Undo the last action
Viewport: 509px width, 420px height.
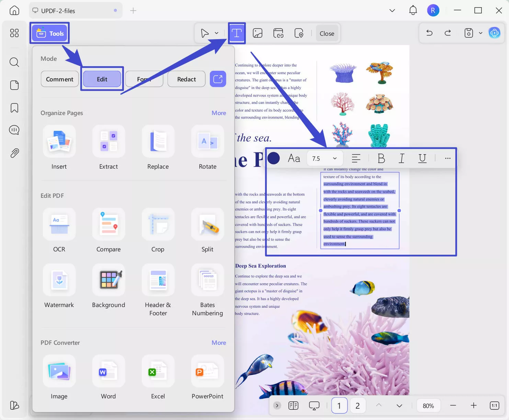[429, 33]
